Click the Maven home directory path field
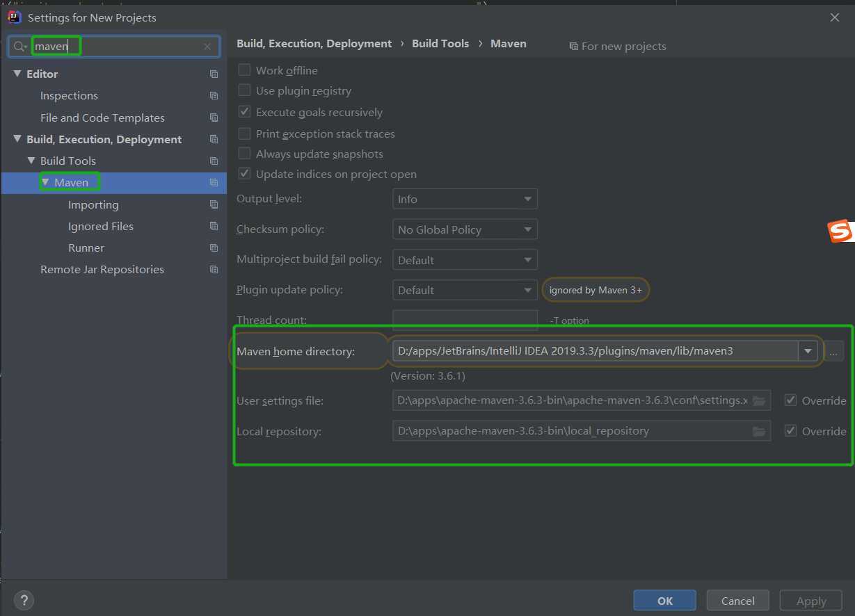Viewport: 855px width, 616px height. coord(596,351)
